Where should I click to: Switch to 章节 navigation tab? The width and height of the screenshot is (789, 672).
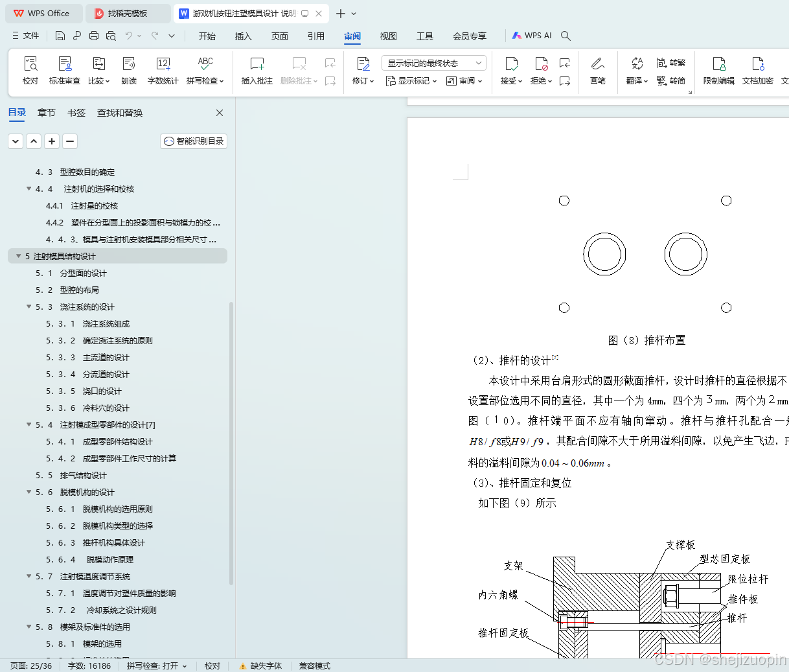point(47,113)
